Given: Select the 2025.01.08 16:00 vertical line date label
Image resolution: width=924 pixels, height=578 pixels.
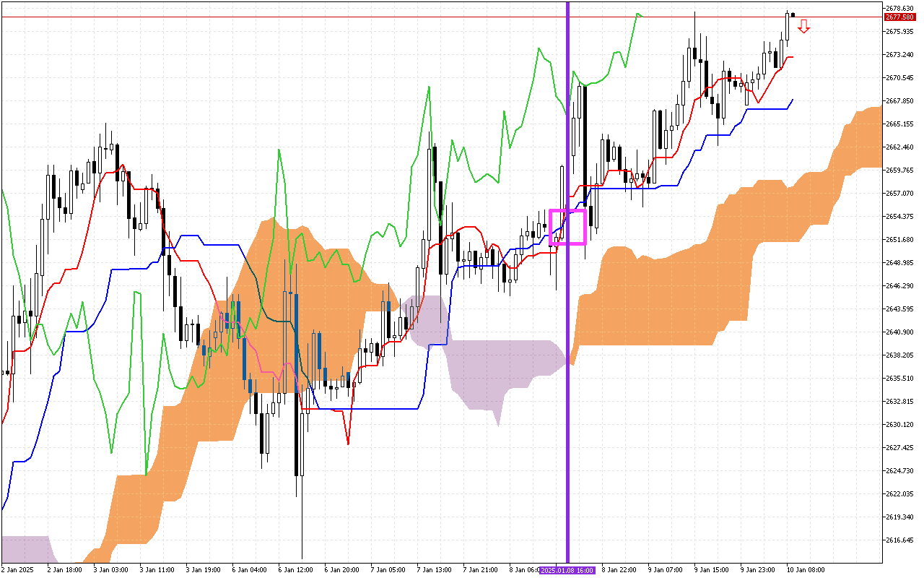Looking at the screenshot, I should pyautogui.click(x=567, y=571).
